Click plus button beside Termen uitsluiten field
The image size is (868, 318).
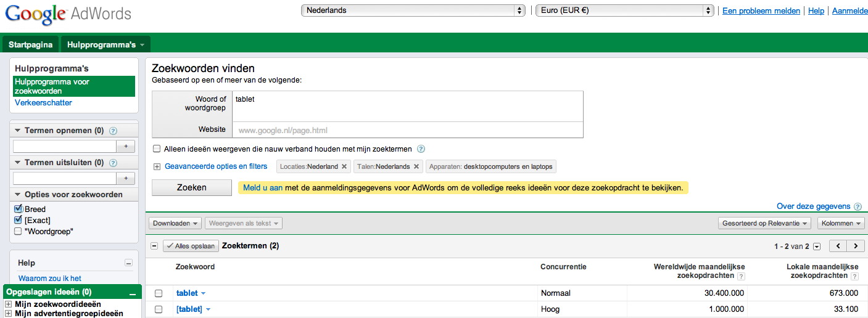126,179
